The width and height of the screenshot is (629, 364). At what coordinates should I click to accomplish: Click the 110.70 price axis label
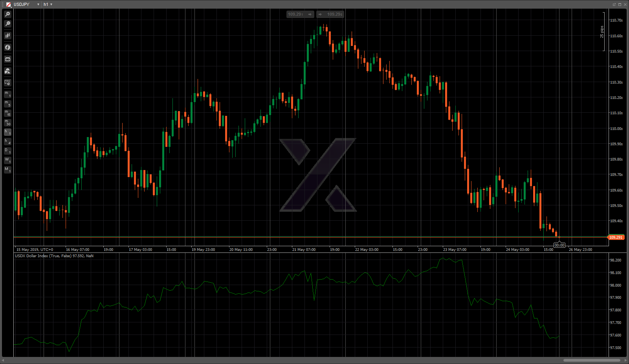click(x=616, y=20)
